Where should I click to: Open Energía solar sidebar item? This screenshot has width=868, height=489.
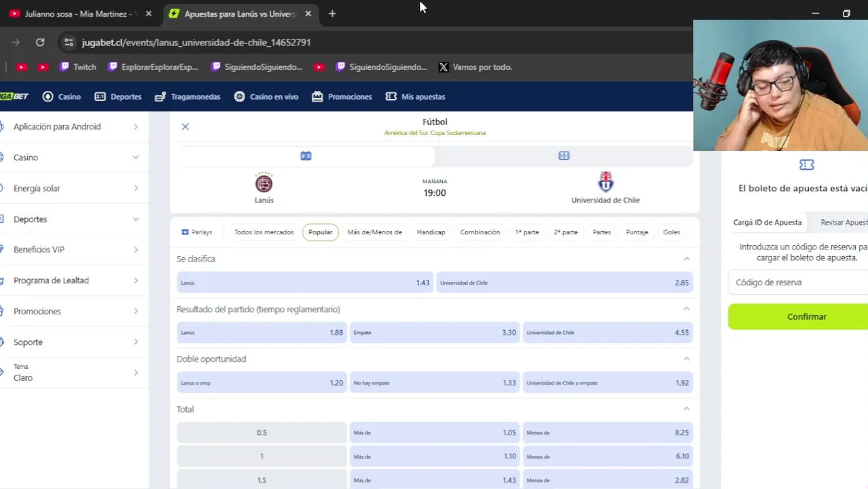(74, 188)
